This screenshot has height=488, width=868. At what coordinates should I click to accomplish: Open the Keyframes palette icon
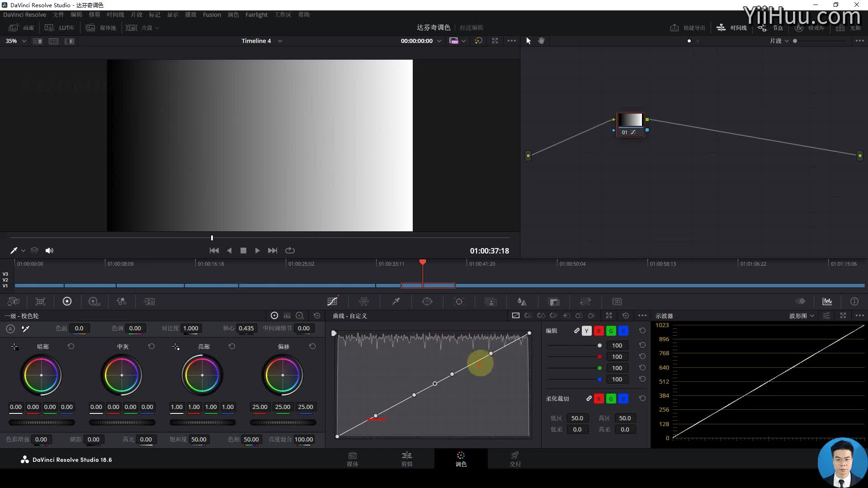click(801, 301)
